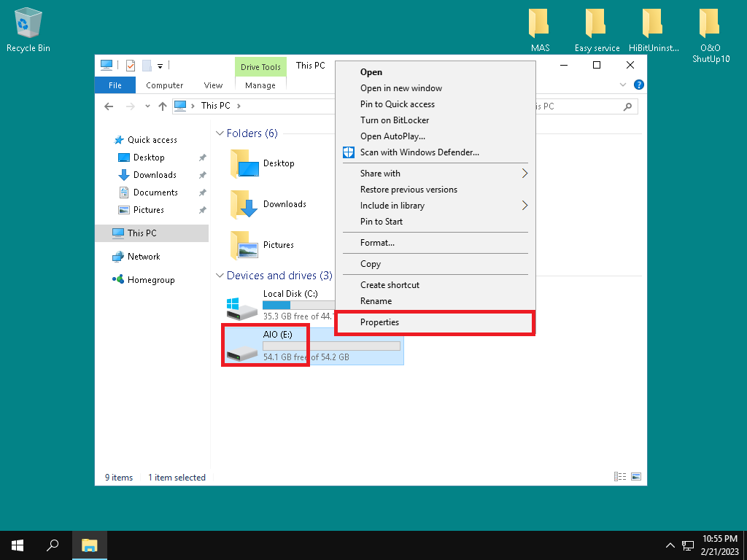This screenshot has height=560, width=747.
Task: Select Format... in the context menu
Action: pyautogui.click(x=377, y=243)
